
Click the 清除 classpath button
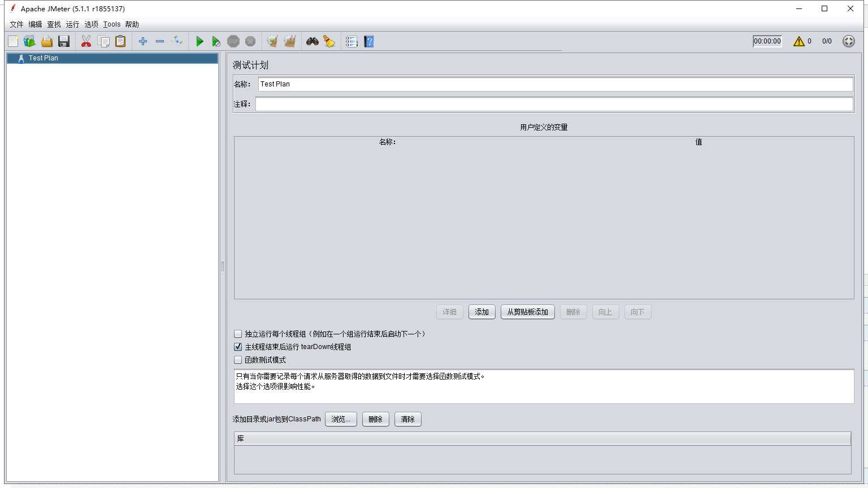click(407, 419)
